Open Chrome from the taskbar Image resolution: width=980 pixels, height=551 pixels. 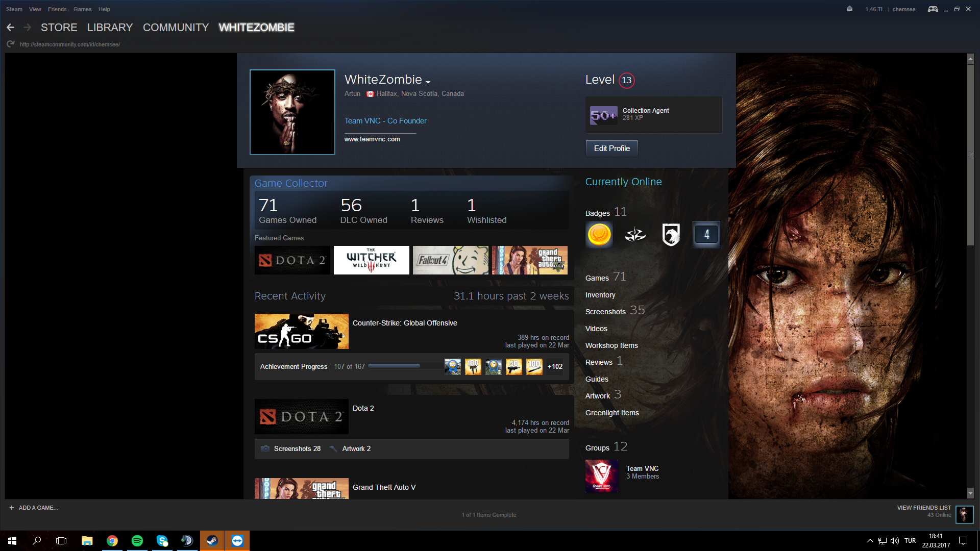pos(112,541)
